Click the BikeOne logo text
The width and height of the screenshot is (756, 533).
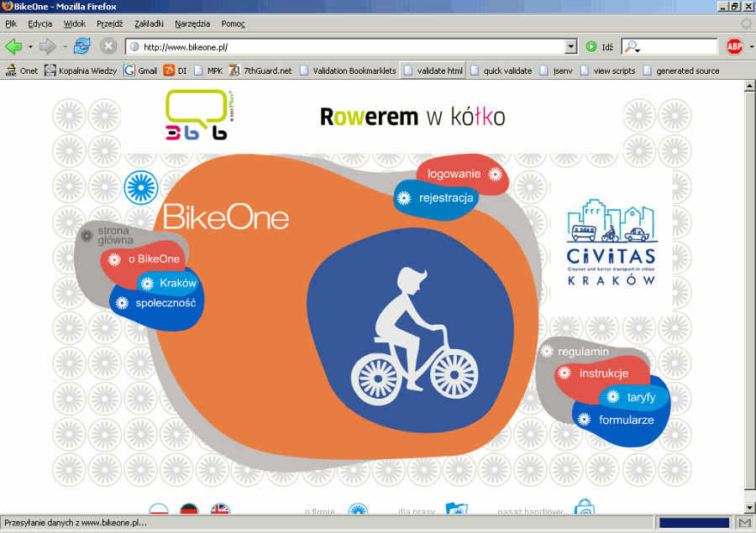pos(226,217)
